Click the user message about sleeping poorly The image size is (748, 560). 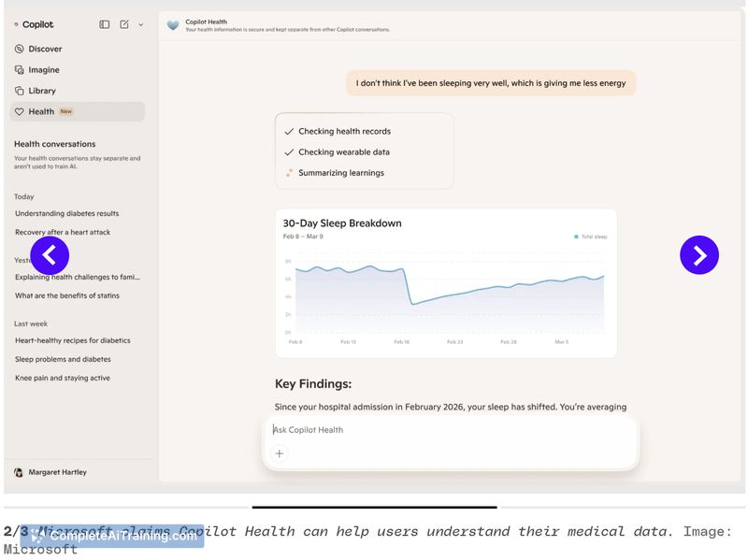tap(490, 83)
